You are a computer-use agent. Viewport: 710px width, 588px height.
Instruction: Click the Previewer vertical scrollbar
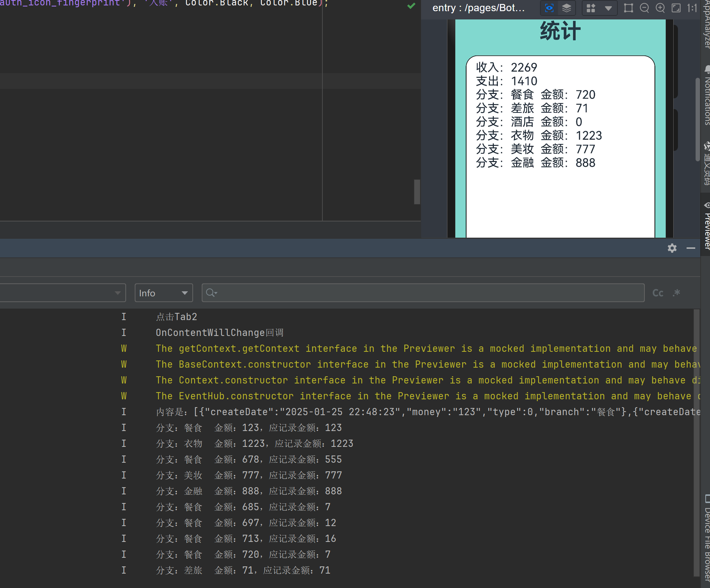[697, 119]
